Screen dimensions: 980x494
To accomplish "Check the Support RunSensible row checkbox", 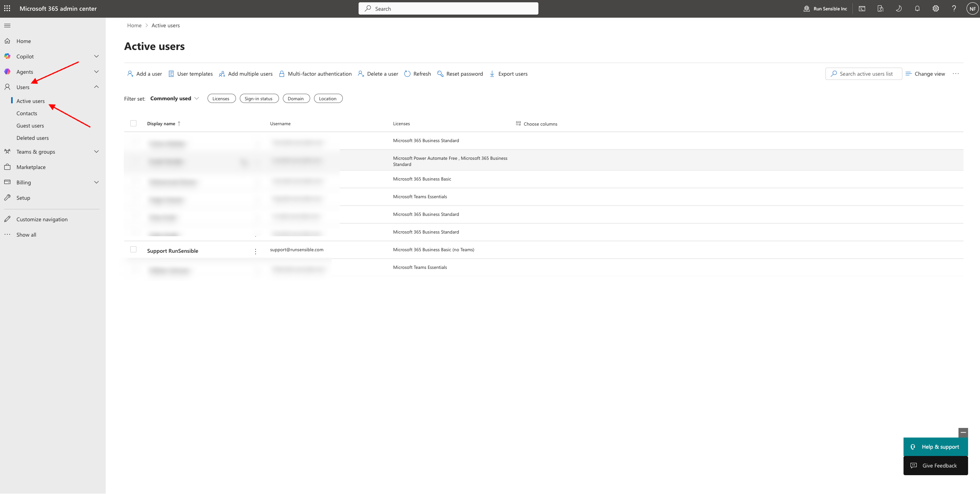I will coord(133,249).
